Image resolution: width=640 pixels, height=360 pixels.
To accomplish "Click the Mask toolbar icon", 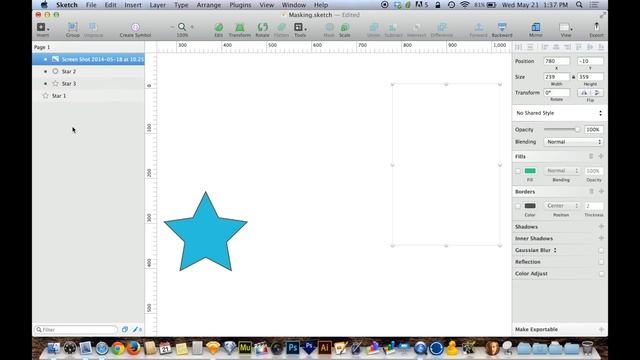I will click(x=329, y=27).
